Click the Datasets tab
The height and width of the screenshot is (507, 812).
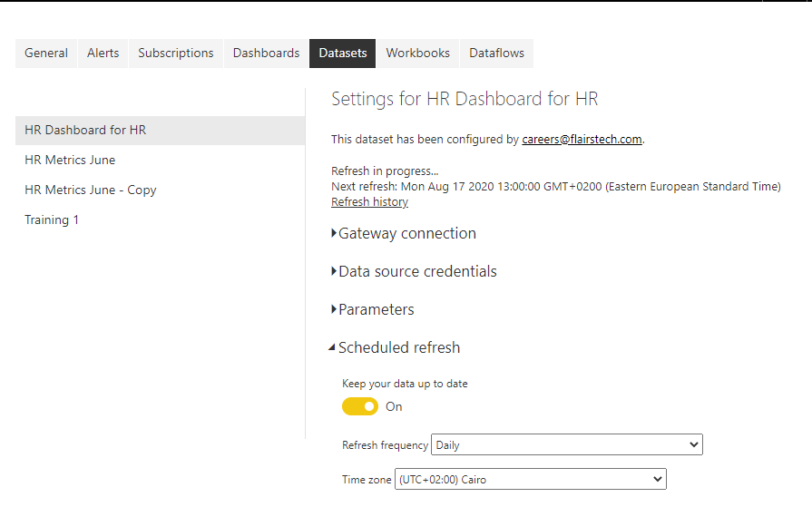342,54
